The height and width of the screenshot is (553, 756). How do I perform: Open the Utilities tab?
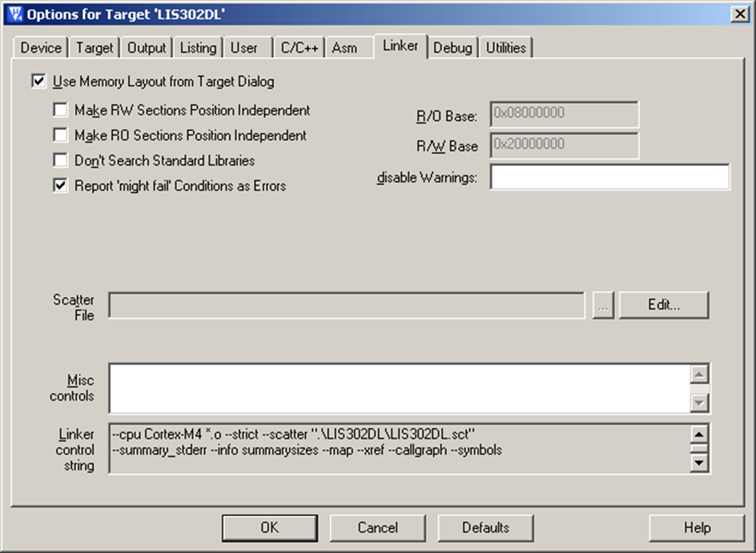(x=506, y=48)
